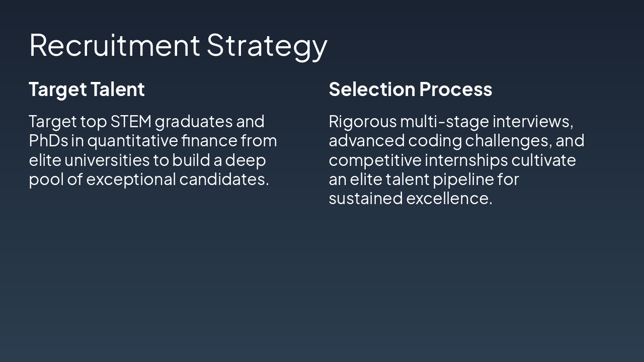644x362 pixels.
Task: Click the word PhDs in left paragraph
Action: [x=48, y=141]
